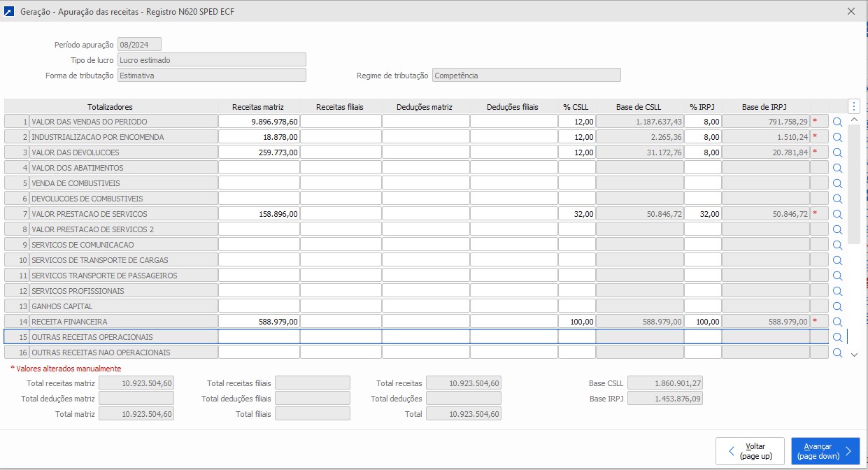The height and width of the screenshot is (470, 868).
Task: Click the Totalizadores column header
Action: [110, 107]
